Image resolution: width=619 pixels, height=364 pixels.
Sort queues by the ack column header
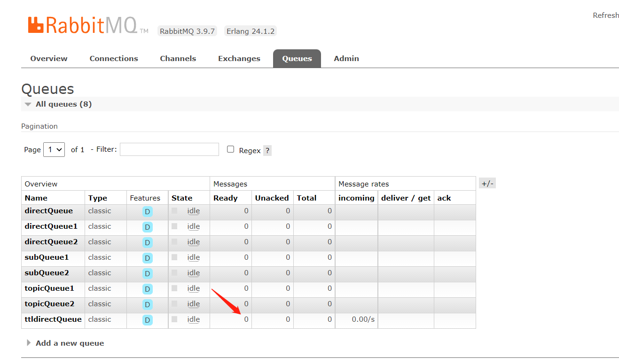[444, 198]
